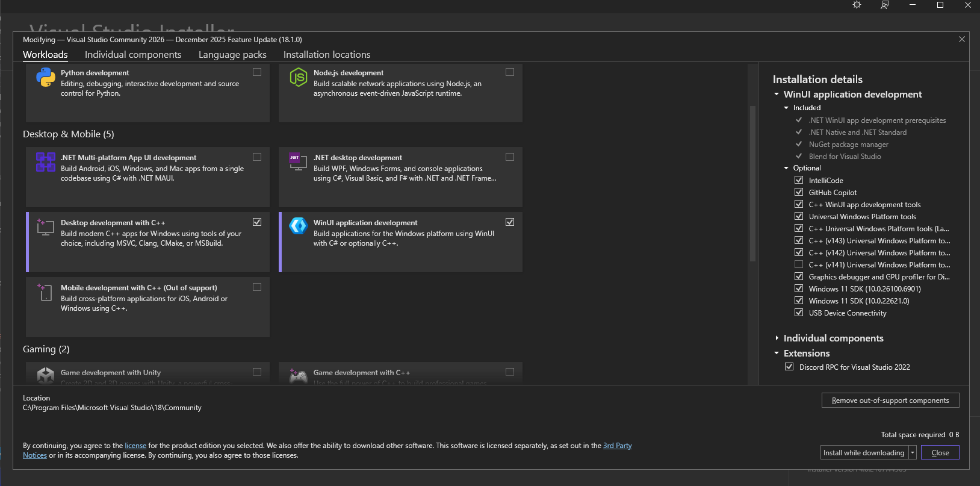The image size is (980, 486).
Task: Click the Close button at bottom
Action: pos(940,453)
